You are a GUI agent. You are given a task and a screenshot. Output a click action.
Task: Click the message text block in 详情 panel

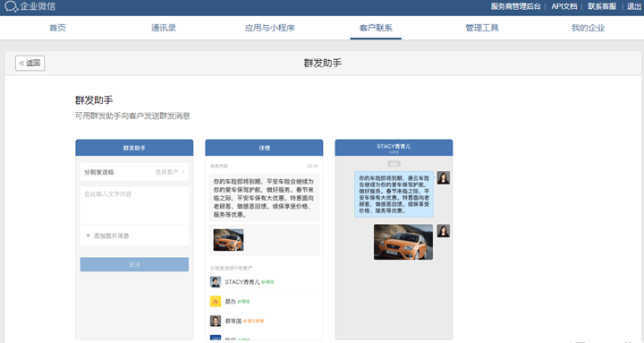tap(264, 198)
